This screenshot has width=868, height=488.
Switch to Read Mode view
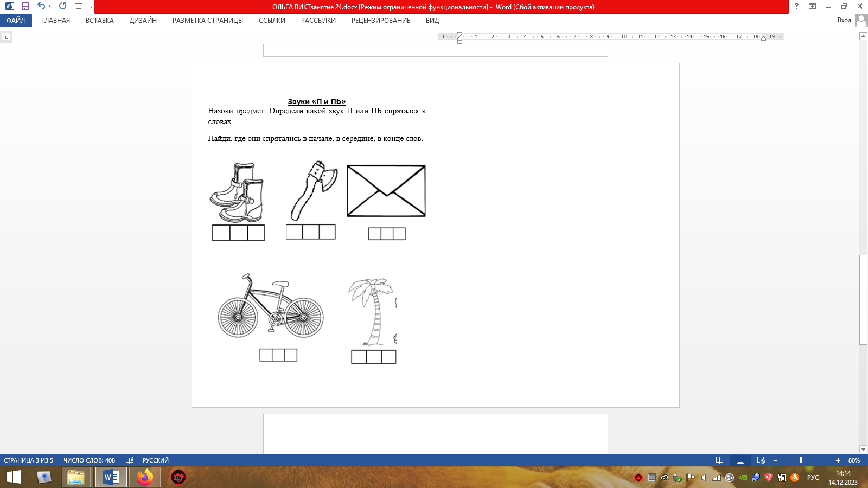click(719, 460)
